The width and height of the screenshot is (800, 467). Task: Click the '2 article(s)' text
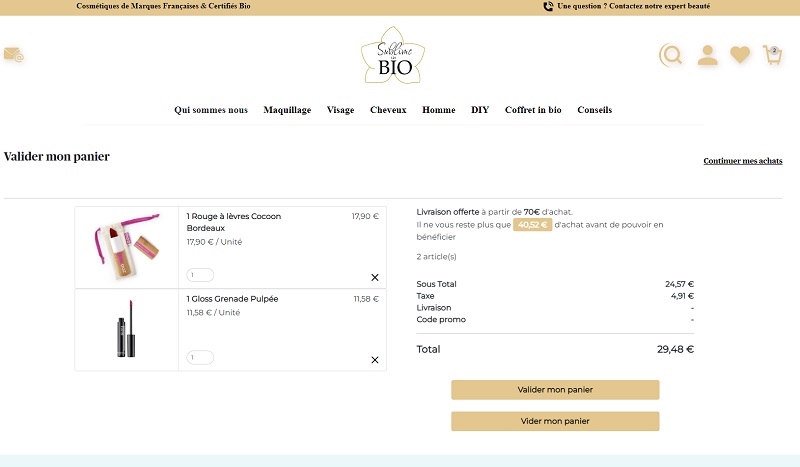click(436, 257)
